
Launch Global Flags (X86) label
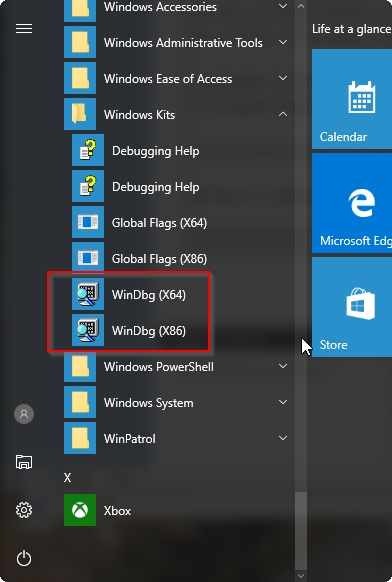point(159,259)
